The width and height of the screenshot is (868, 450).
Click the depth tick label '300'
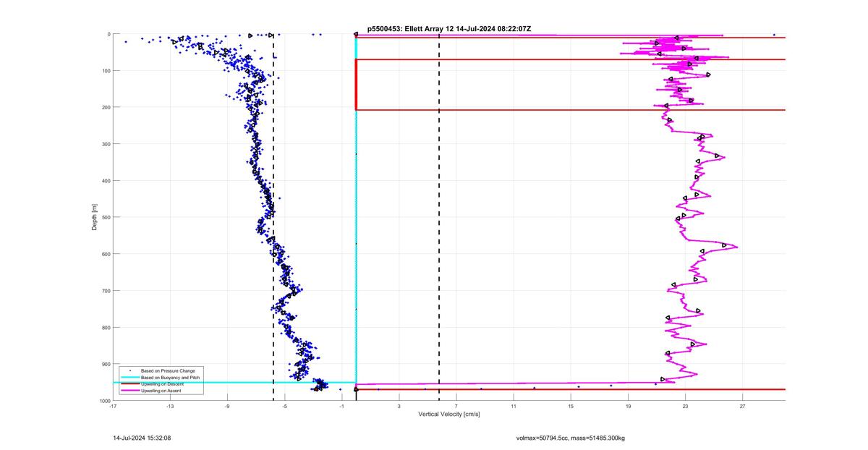coord(106,144)
